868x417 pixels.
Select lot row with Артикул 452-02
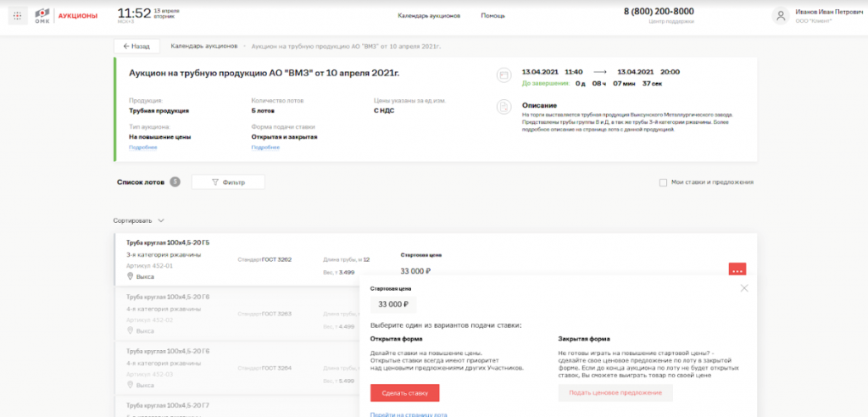[x=236, y=314]
